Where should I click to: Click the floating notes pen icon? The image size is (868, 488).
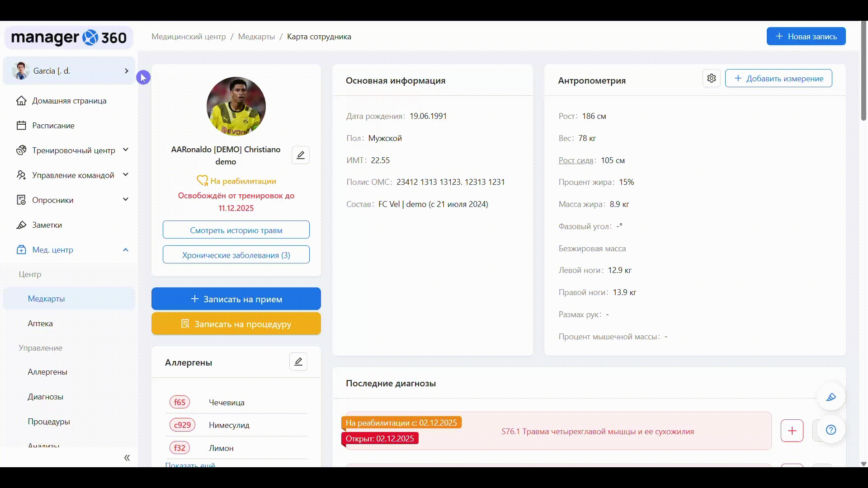coord(830,397)
